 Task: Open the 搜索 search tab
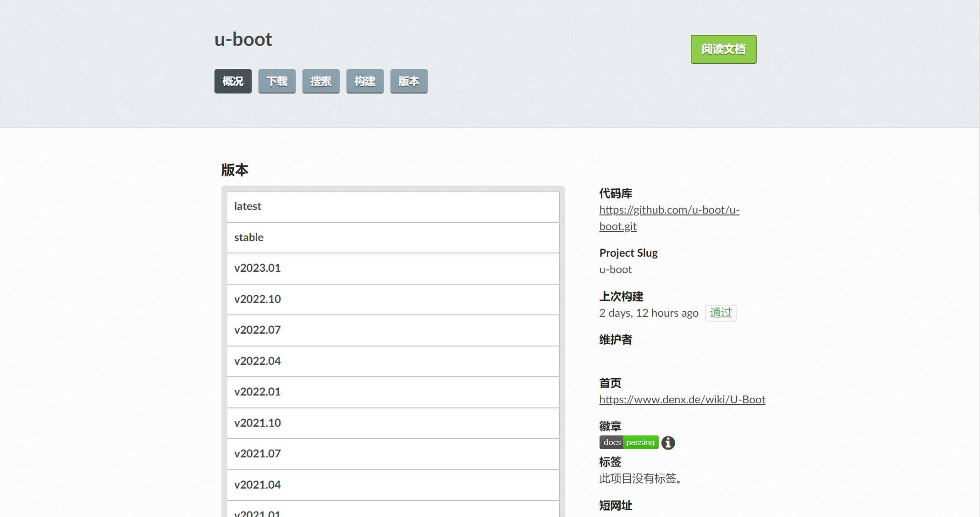click(x=321, y=81)
